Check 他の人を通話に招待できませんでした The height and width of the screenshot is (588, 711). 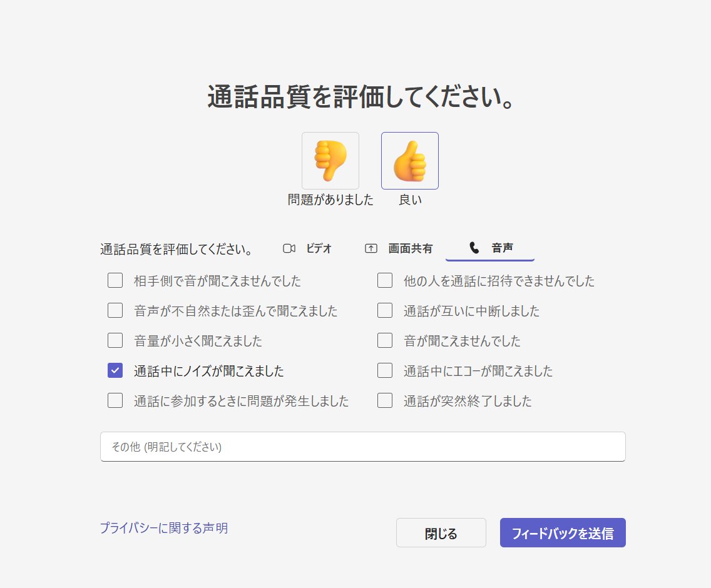385,280
